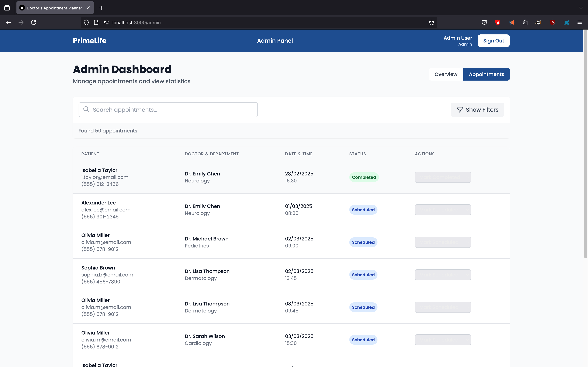This screenshot has height=367, width=588.
Task: Open the list all tabs chevron
Action: coord(581,8)
